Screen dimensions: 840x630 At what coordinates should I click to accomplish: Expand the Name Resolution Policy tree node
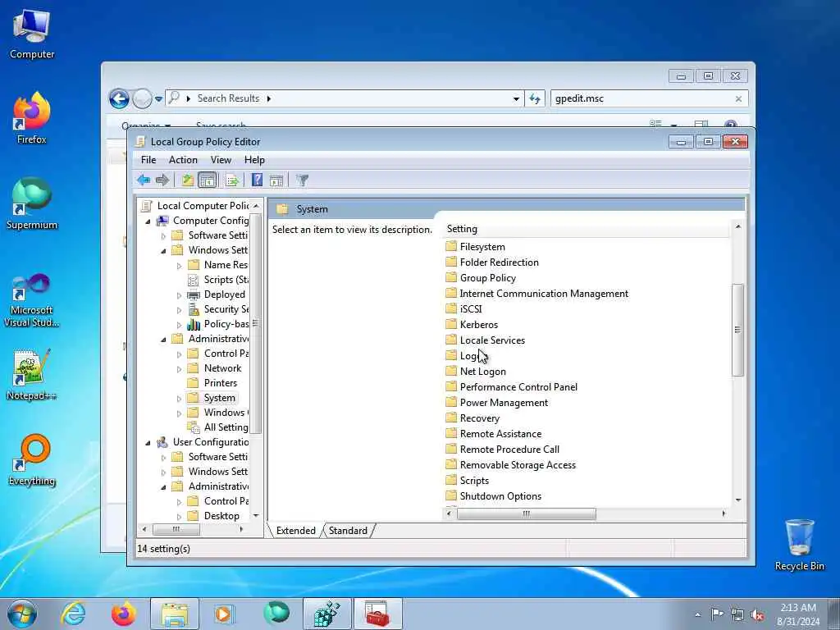(179, 266)
